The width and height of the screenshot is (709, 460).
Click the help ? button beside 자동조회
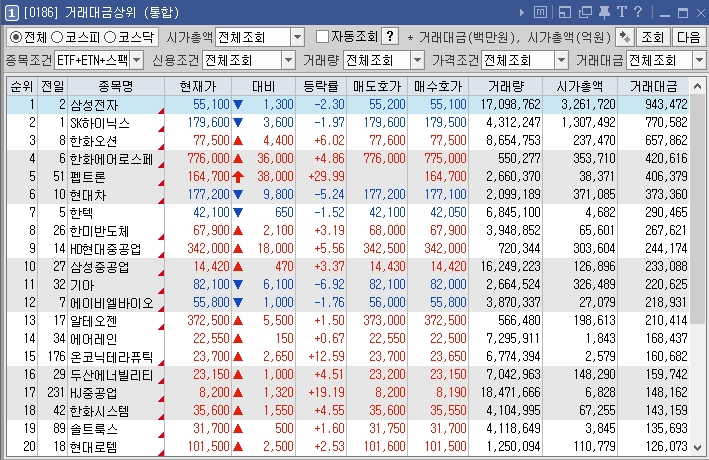pos(390,36)
